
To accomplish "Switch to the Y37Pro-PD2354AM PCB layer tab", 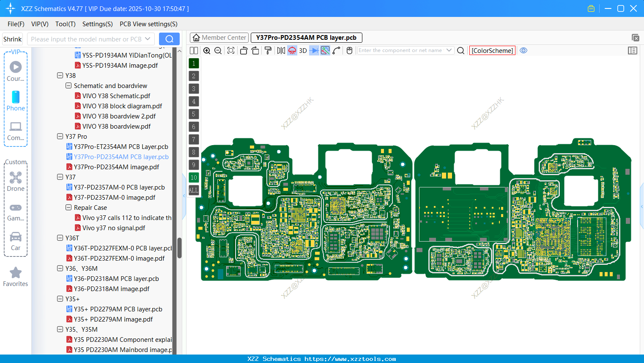I will tap(306, 38).
